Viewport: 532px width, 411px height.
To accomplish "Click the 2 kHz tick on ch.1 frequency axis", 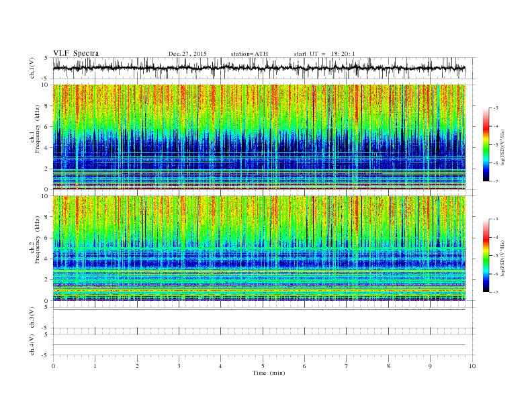I will tap(47, 169).
